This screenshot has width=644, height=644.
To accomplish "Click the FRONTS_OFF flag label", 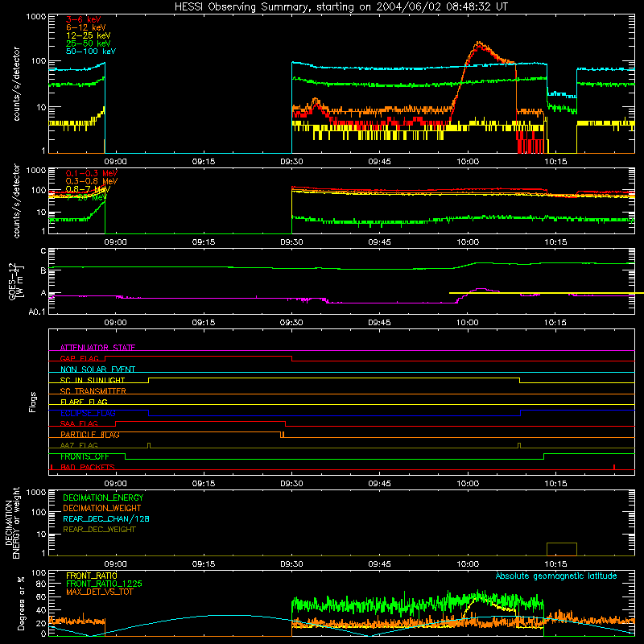I will (x=85, y=456).
